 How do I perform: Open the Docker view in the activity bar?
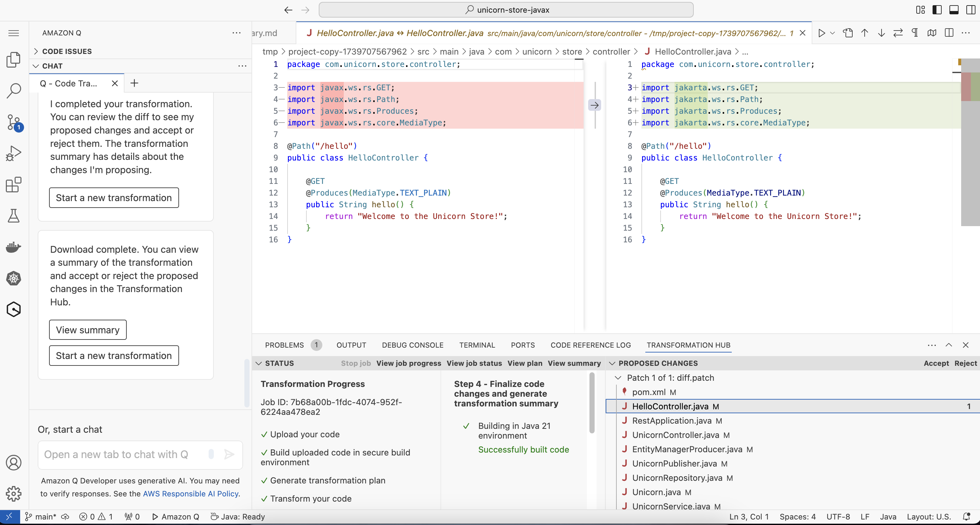(14, 247)
